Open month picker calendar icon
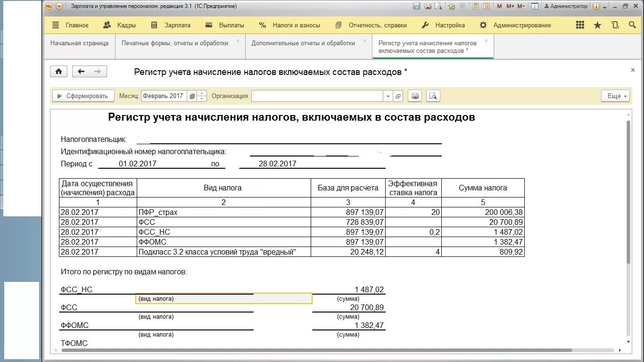This screenshot has height=362, width=644. click(192, 96)
